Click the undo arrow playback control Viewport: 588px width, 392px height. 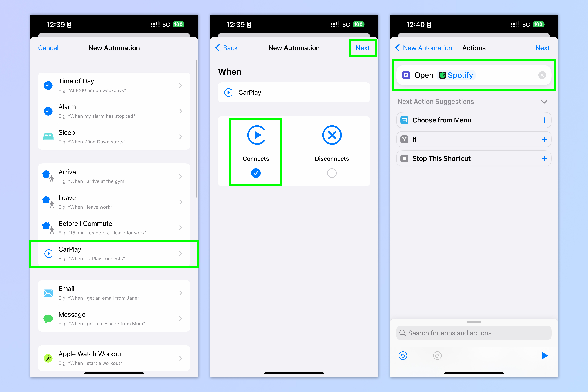[x=403, y=355]
